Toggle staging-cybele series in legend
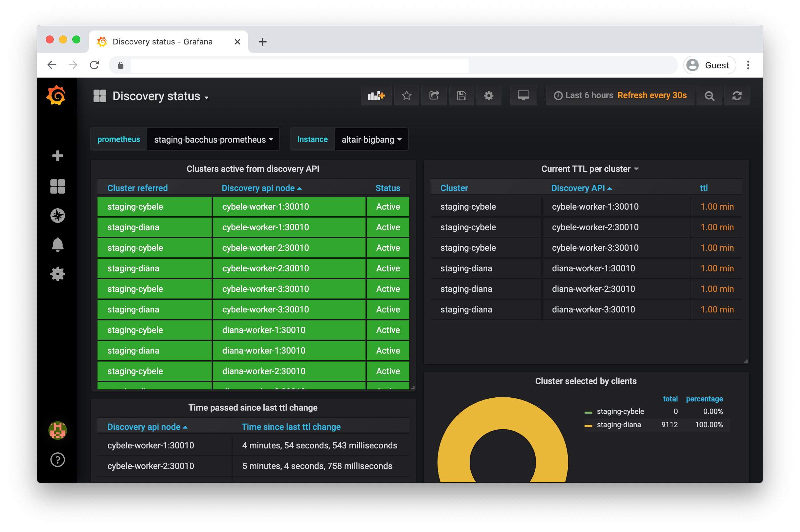This screenshot has height=532, width=800. pos(620,411)
